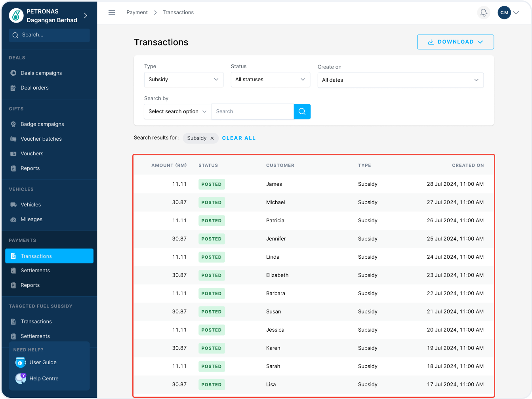Expand the PETRONAS Dagangan Berhad chevron

tap(86, 16)
